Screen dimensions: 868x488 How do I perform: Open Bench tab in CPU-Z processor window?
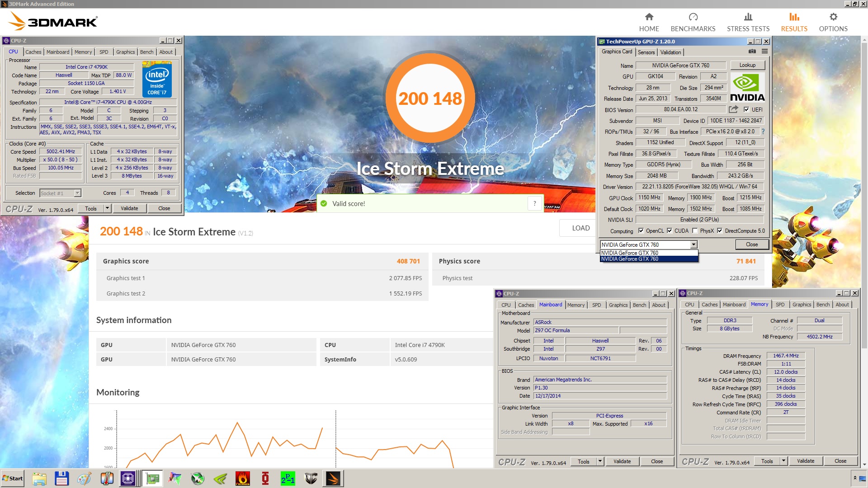[x=147, y=52]
